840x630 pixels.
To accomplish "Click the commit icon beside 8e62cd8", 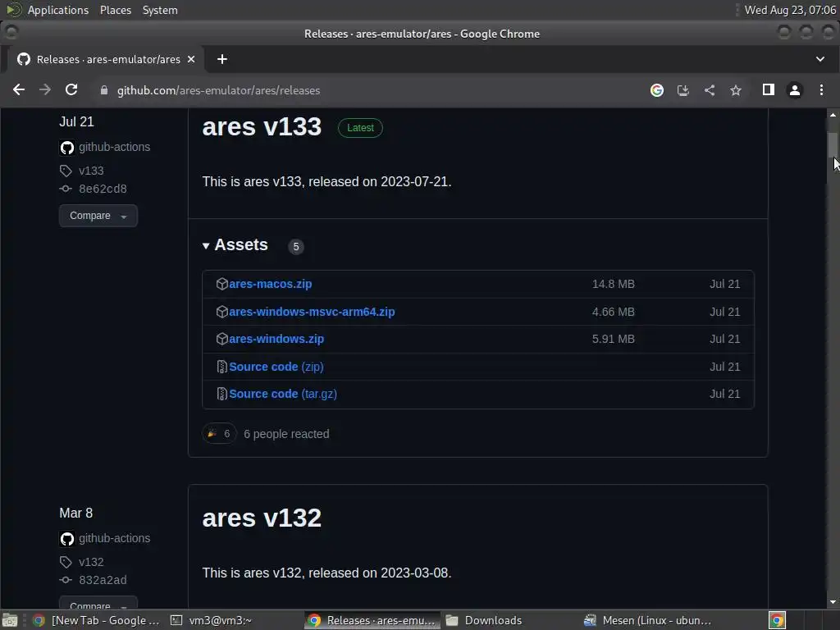I will click(66, 189).
